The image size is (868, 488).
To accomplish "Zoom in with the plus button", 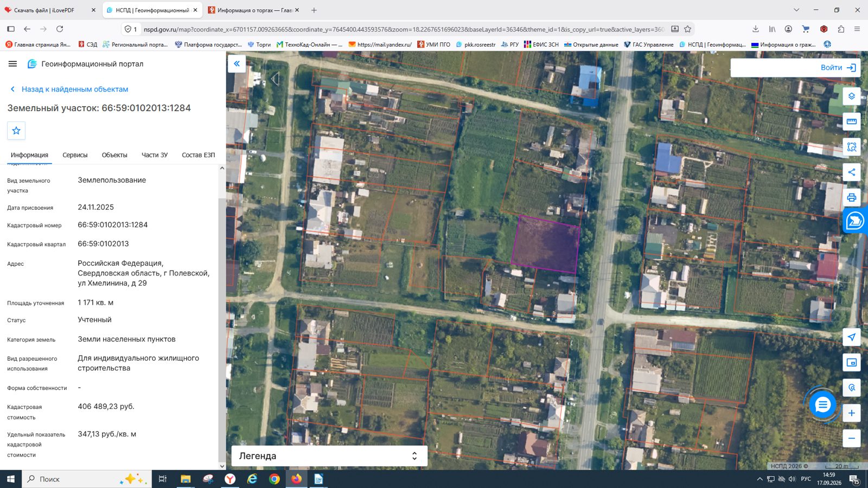I will coord(851,413).
